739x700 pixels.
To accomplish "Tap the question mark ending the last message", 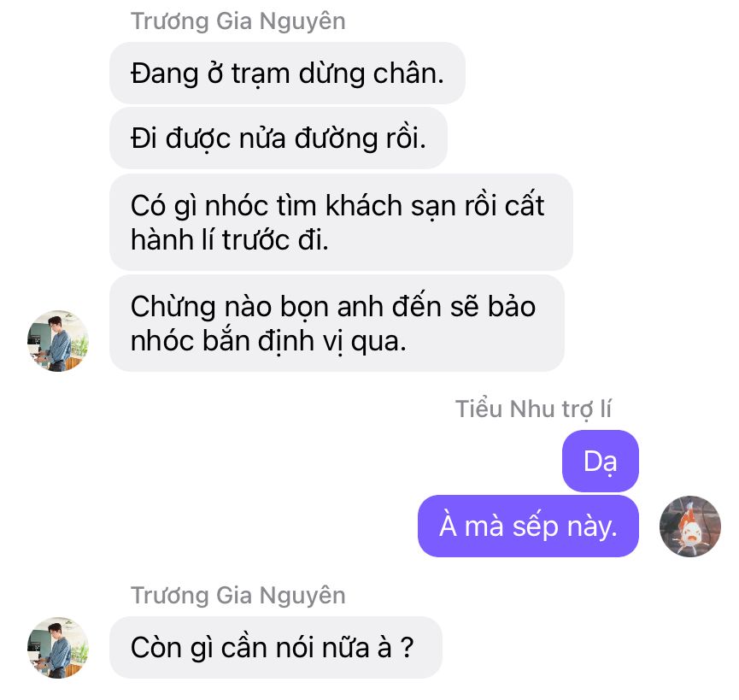I will (407, 648).
